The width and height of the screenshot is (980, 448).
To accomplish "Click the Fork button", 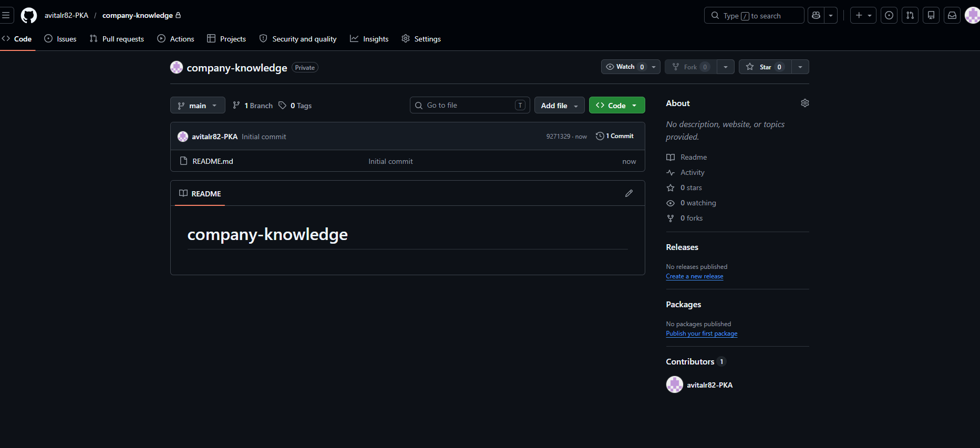I will (x=691, y=67).
